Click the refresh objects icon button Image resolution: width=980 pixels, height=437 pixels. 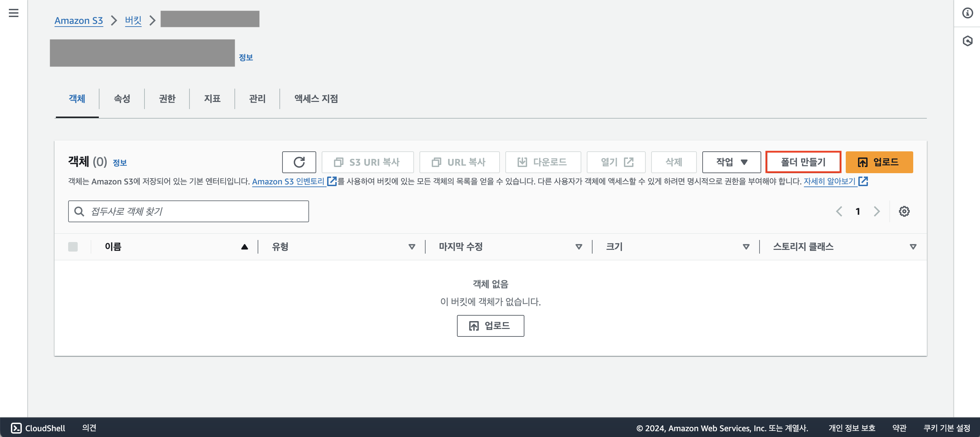[298, 162]
